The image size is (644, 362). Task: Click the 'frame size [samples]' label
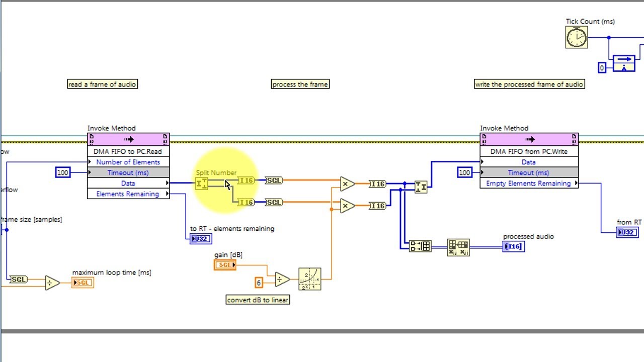31,219
